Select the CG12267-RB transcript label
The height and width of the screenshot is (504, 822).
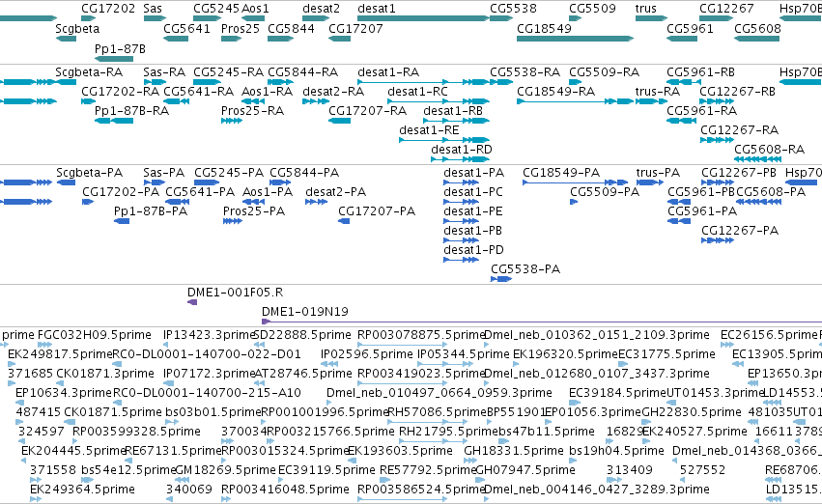click(737, 92)
